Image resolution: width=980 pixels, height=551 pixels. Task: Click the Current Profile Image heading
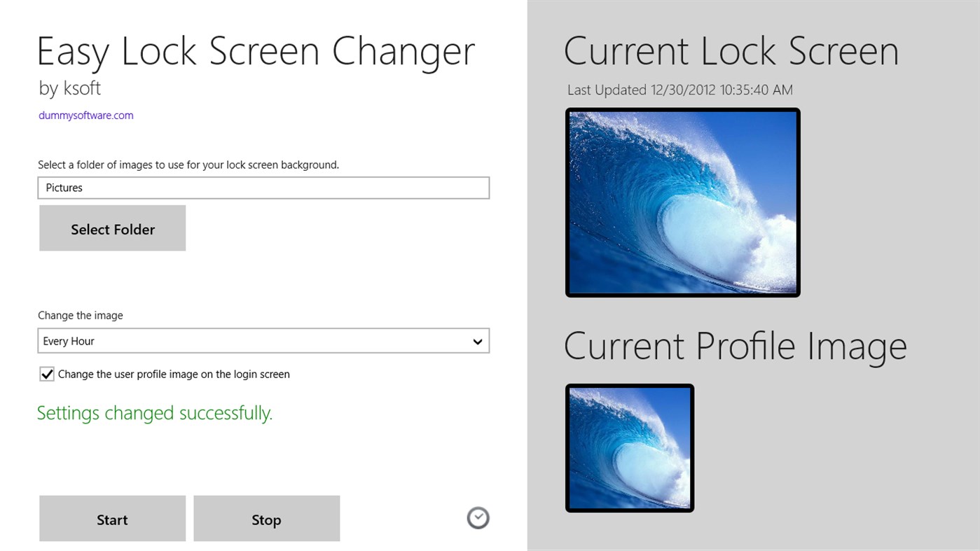pyautogui.click(x=736, y=346)
